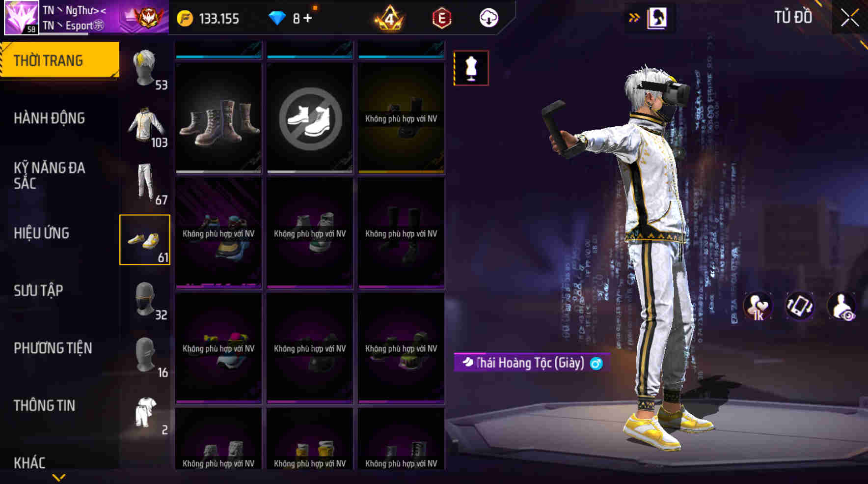Select the full outfit set category
Screen dimensions: 868x484
[145, 413]
